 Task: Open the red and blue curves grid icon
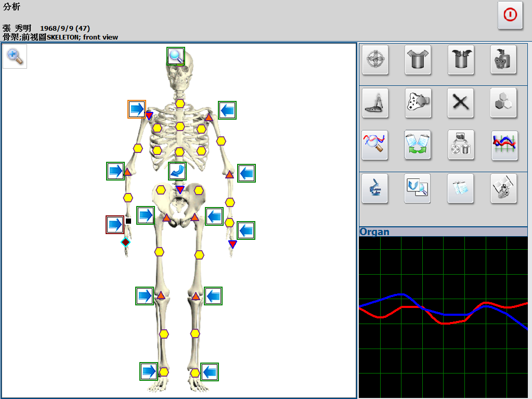point(504,145)
